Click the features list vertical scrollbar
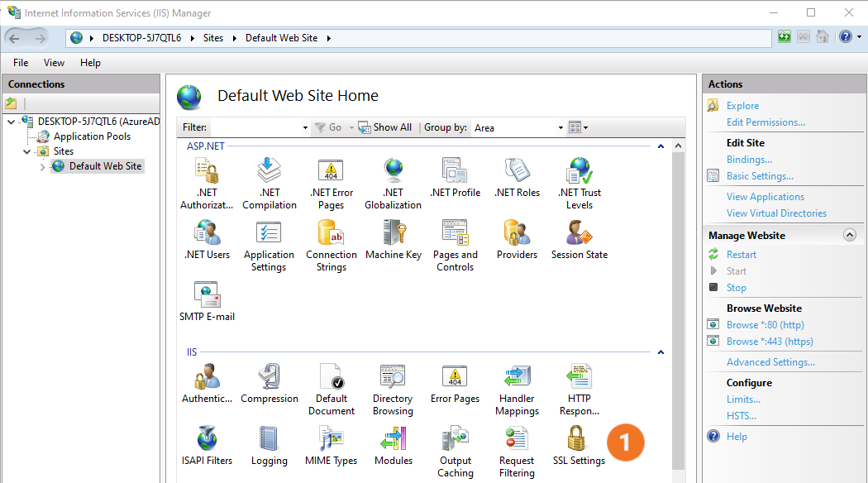868x483 pixels. 679,314
